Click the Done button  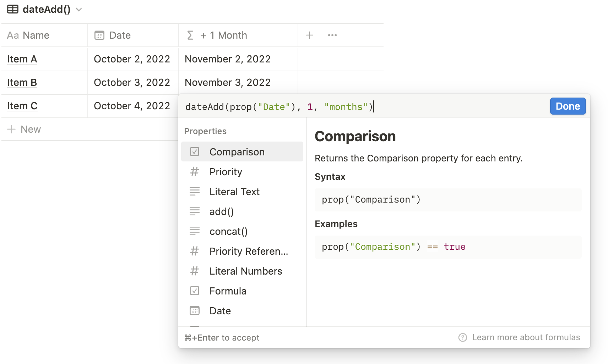(567, 106)
